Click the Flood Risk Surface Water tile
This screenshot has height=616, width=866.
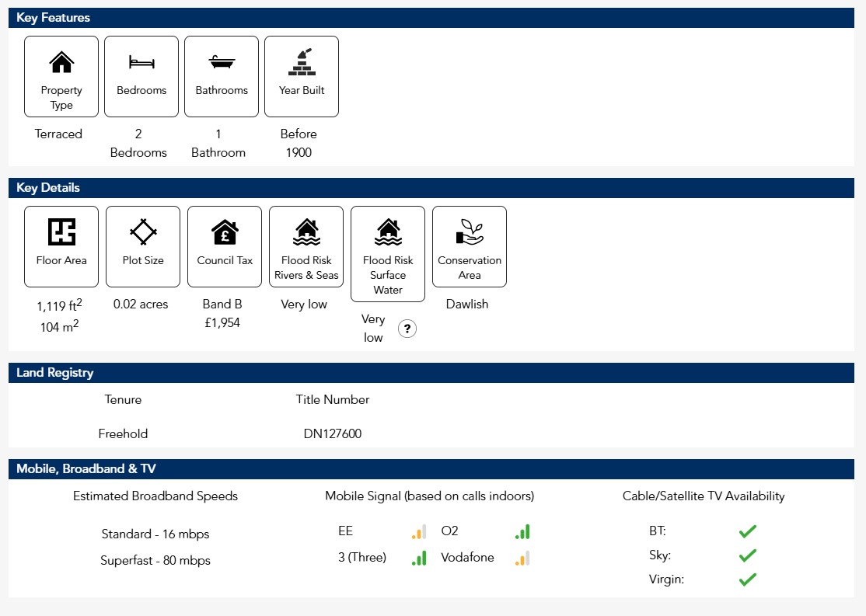388,253
